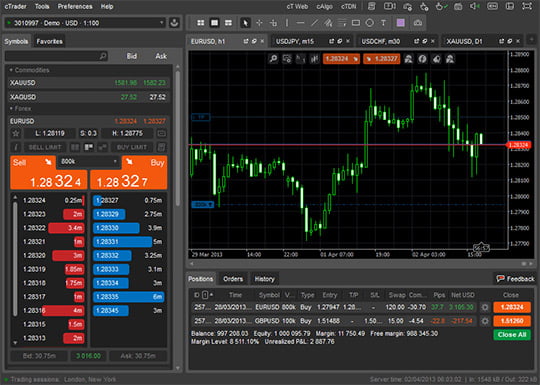Image resolution: width=540 pixels, height=385 pixels.
Task: Open the 800k volume dropdown
Action: tap(89, 161)
